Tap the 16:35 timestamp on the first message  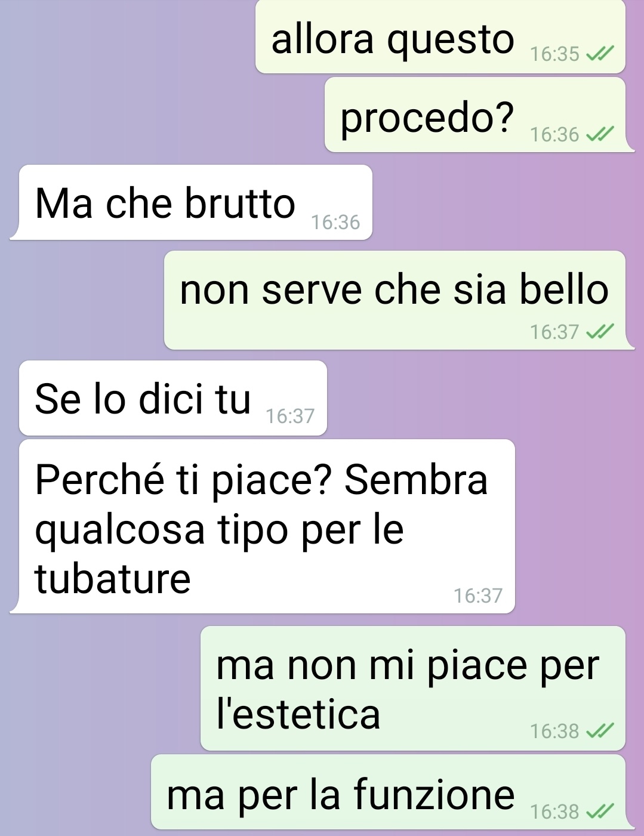554,54
